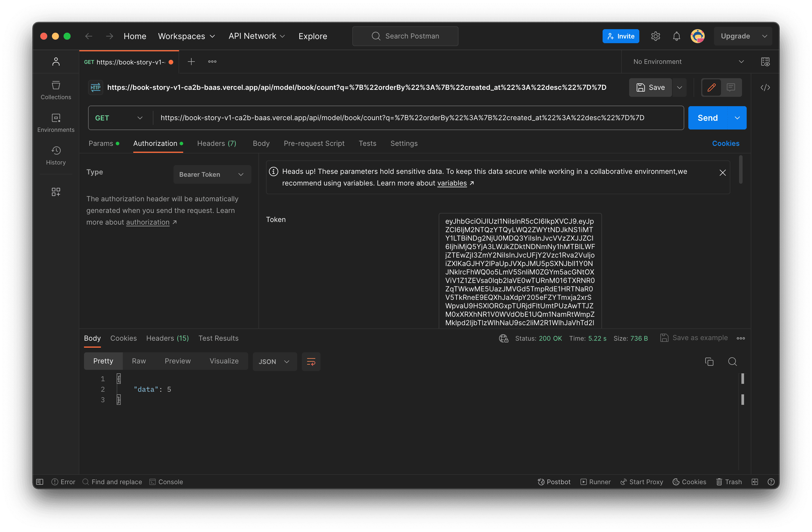Open the Environments sidebar panel

point(56,123)
